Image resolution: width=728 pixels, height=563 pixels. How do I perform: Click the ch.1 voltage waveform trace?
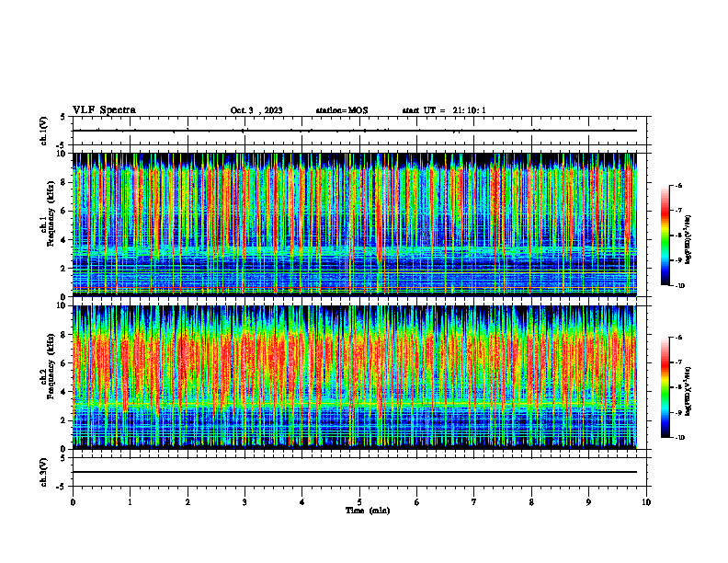pos(355,131)
